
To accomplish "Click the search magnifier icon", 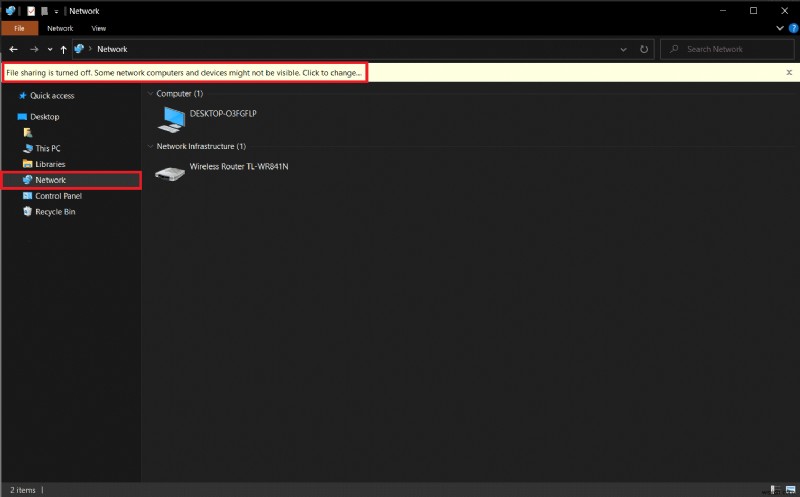I will point(674,49).
